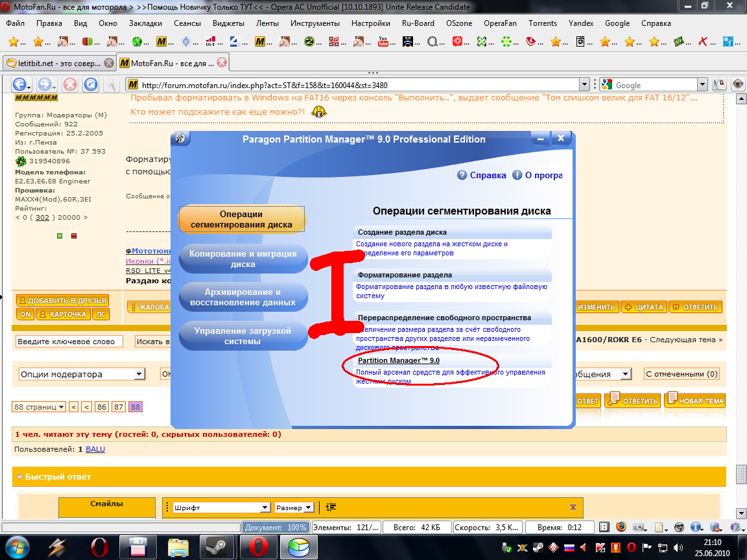Launch Winamp from the taskbar lightning icon
This screenshot has height=560, width=747.
coord(57,547)
